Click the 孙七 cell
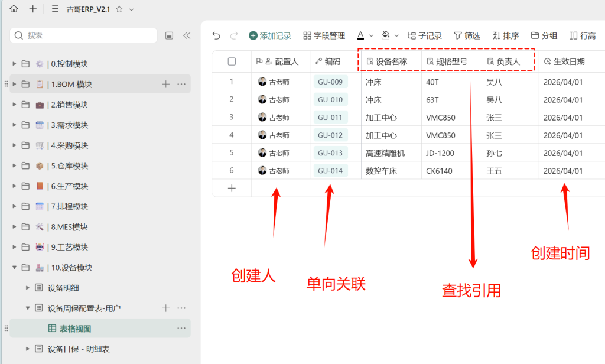 510,153
